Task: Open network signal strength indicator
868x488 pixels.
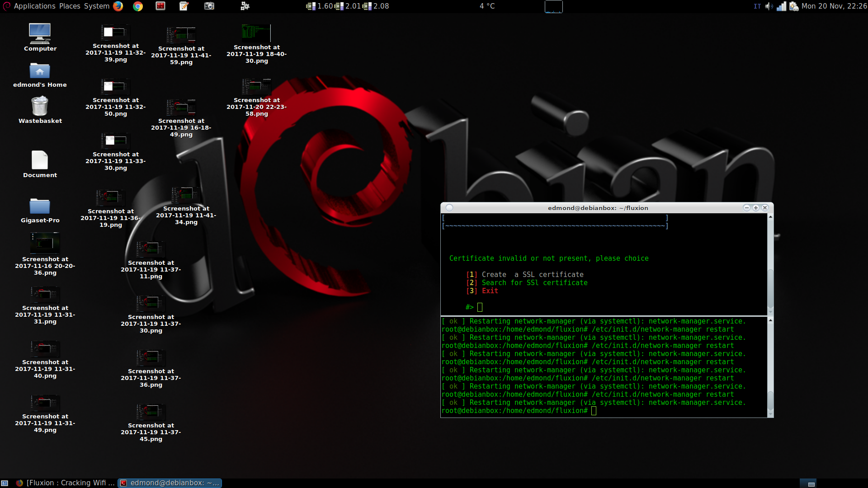Action: tap(781, 6)
